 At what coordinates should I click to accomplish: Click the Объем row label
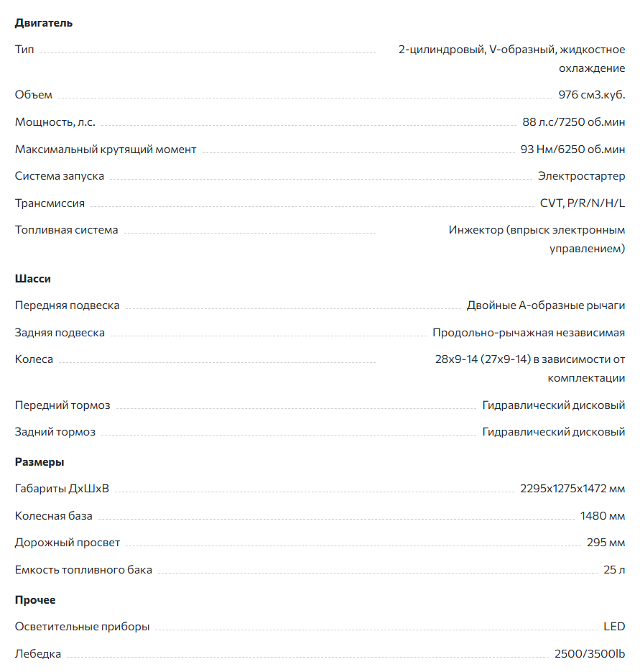click(34, 95)
